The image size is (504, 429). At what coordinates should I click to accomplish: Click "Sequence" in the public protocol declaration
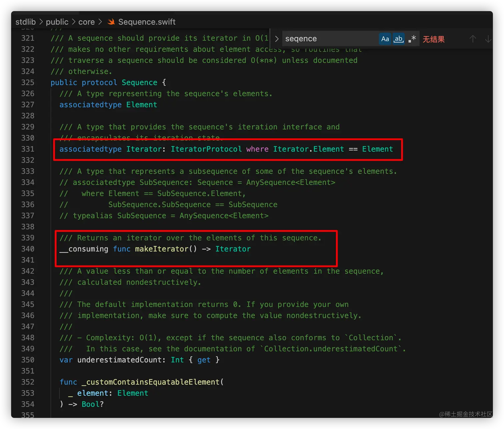coord(139,82)
